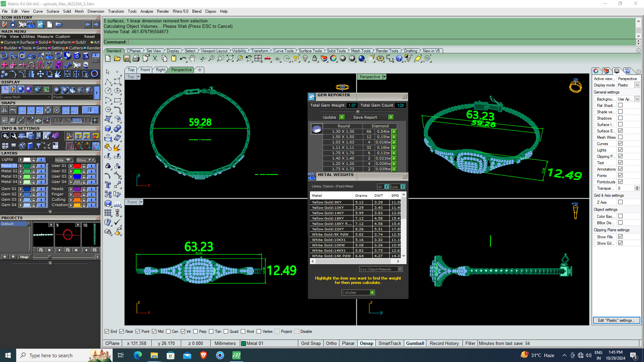The width and height of the screenshot is (644, 362).
Task: Click the Calculate button in Metal Weights
Action: point(358,293)
